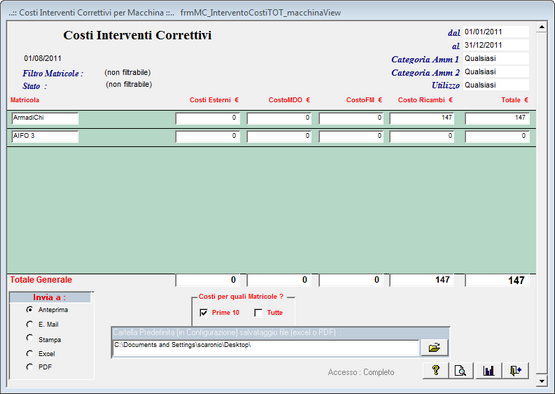This screenshot has height=394, width=555.
Task: Click the vertical scrollbar up arrow
Action: point(542,27)
